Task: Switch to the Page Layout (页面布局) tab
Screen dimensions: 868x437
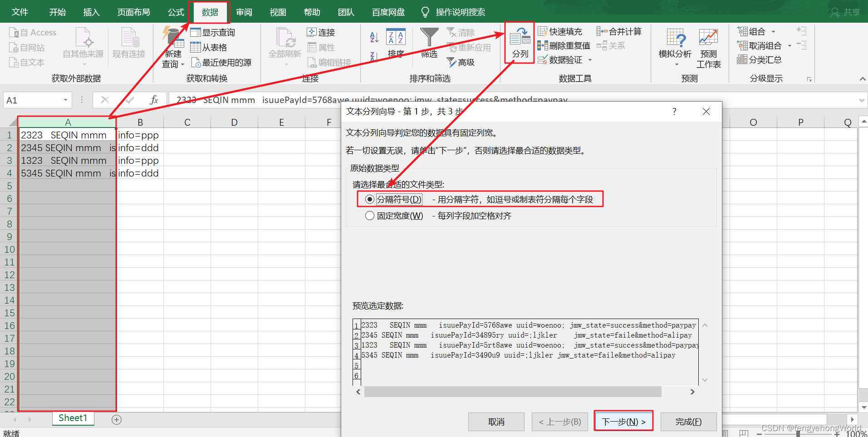Action: pos(133,12)
